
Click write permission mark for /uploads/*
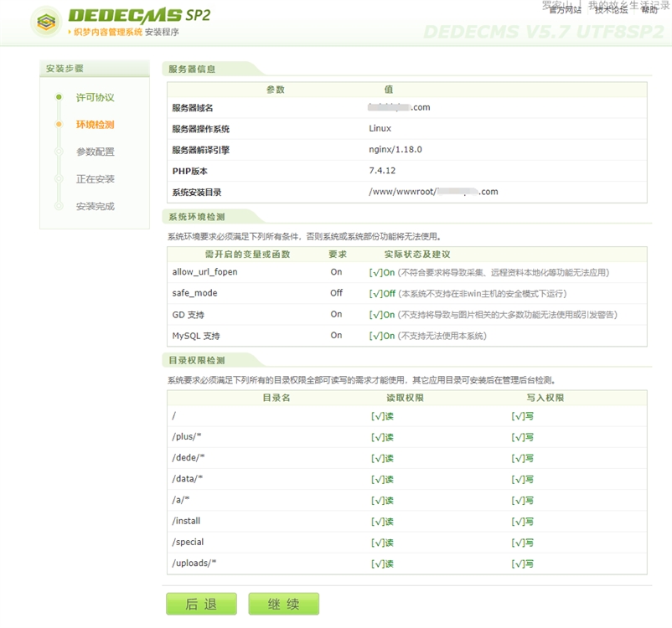tap(522, 564)
